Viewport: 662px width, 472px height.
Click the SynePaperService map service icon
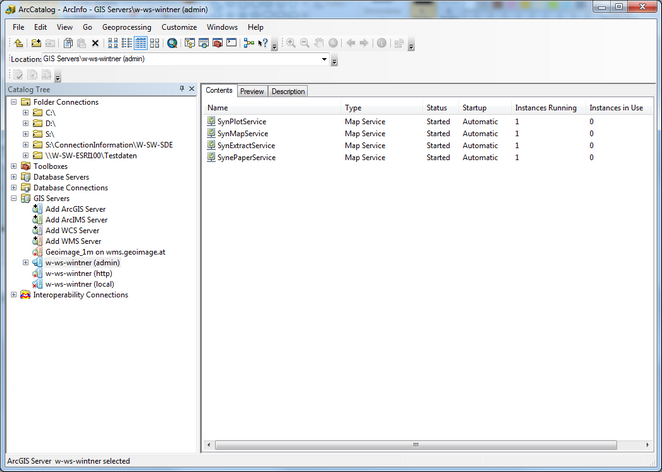tap(211, 157)
